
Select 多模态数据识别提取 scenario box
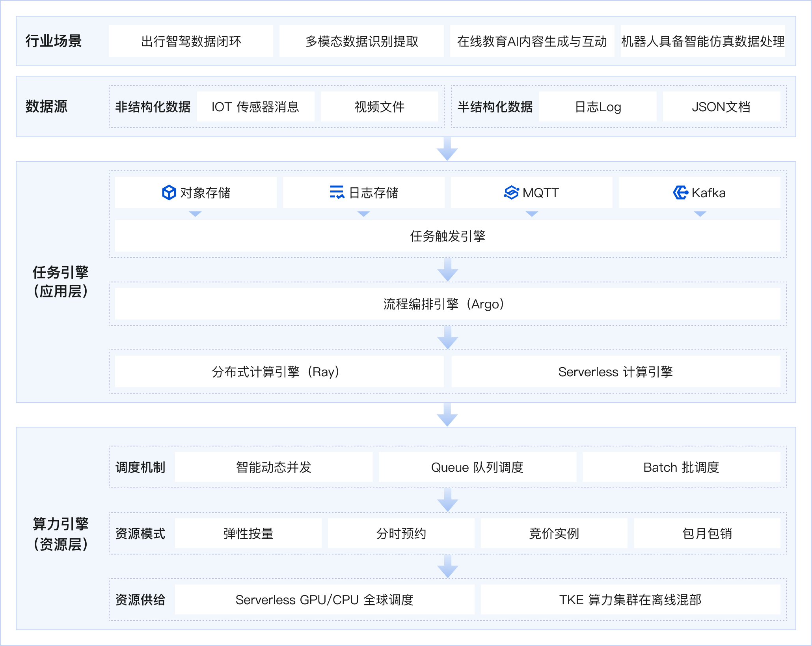(x=361, y=41)
